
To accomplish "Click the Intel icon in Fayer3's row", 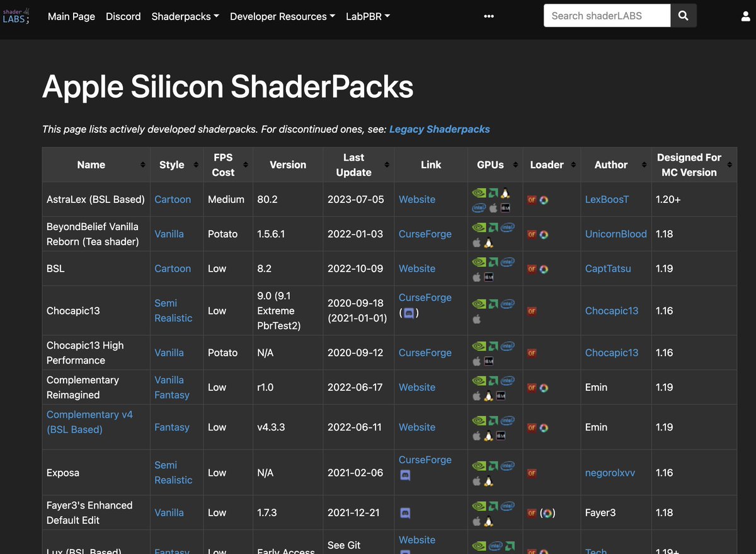I will point(508,505).
